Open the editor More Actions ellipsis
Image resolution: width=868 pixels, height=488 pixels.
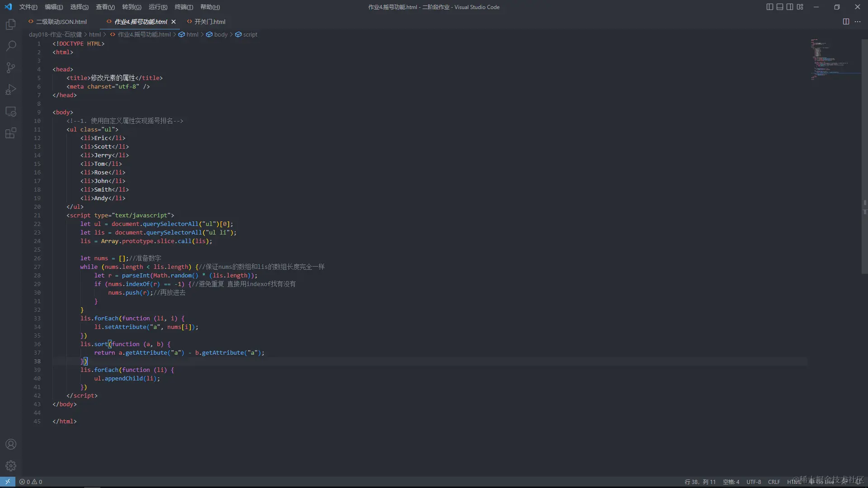point(858,22)
